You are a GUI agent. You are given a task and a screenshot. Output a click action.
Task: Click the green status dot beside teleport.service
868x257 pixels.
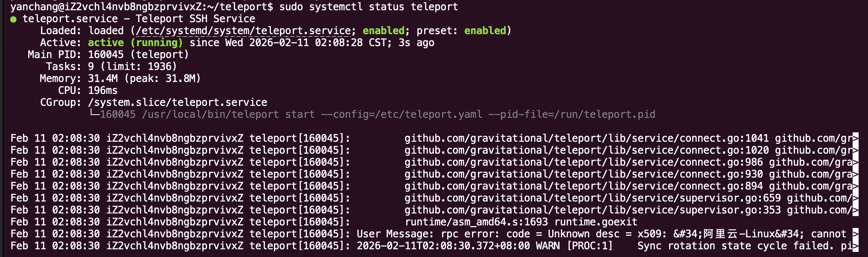(x=13, y=19)
